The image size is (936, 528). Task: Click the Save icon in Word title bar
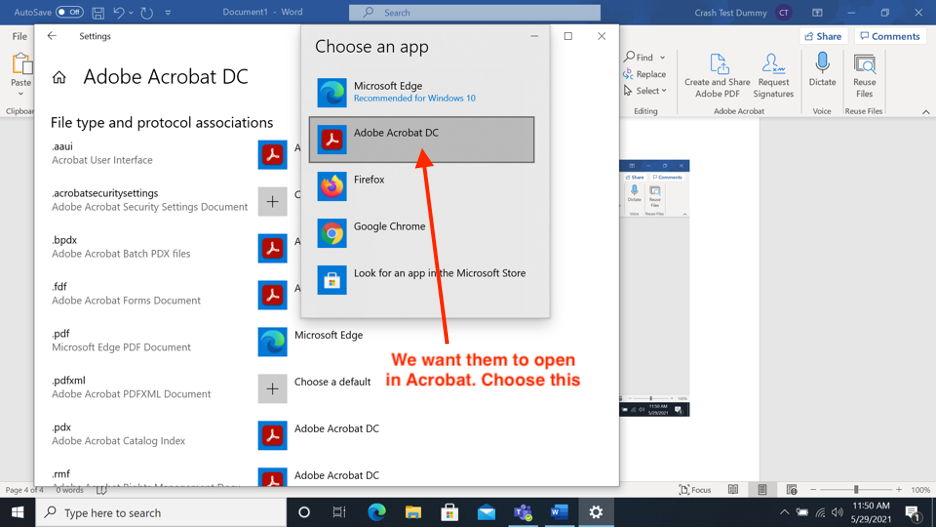point(98,13)
